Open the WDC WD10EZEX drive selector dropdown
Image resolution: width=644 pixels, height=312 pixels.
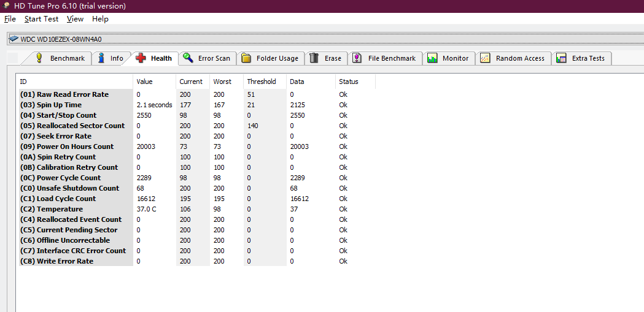click(x=325, y=39)
